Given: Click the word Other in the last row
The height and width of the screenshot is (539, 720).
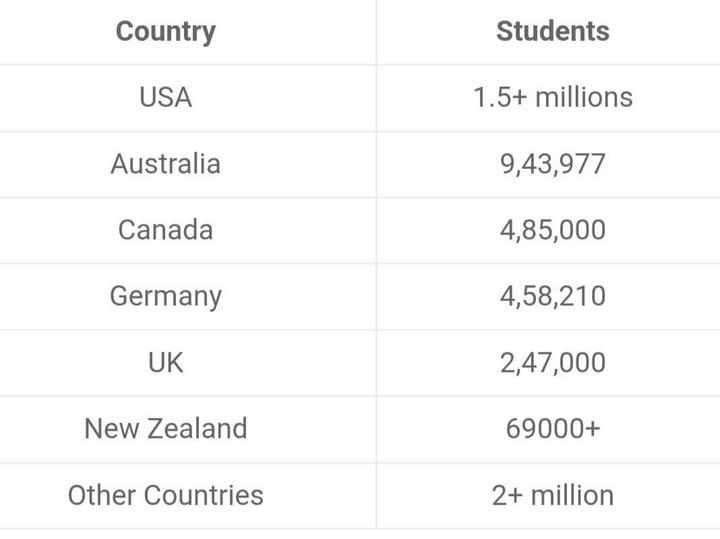Looking at the screenshot, I should click(x=100, y=495).
